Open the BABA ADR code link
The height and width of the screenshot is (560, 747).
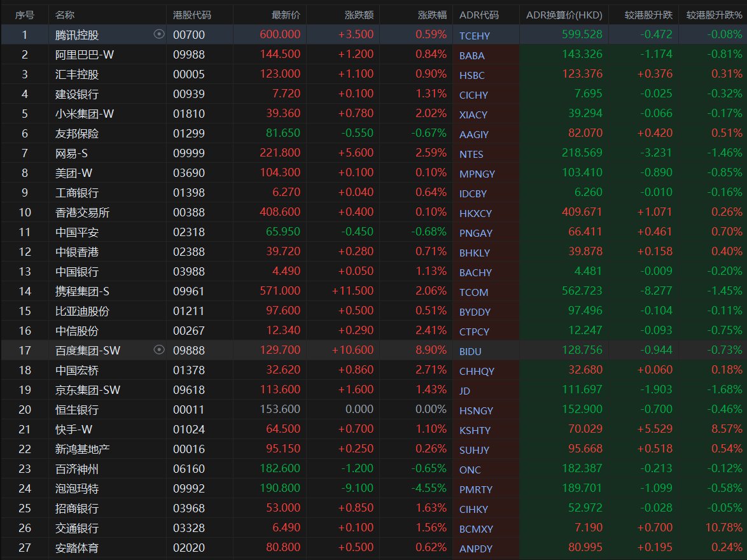pyautogui.click(x=471, y=55)
